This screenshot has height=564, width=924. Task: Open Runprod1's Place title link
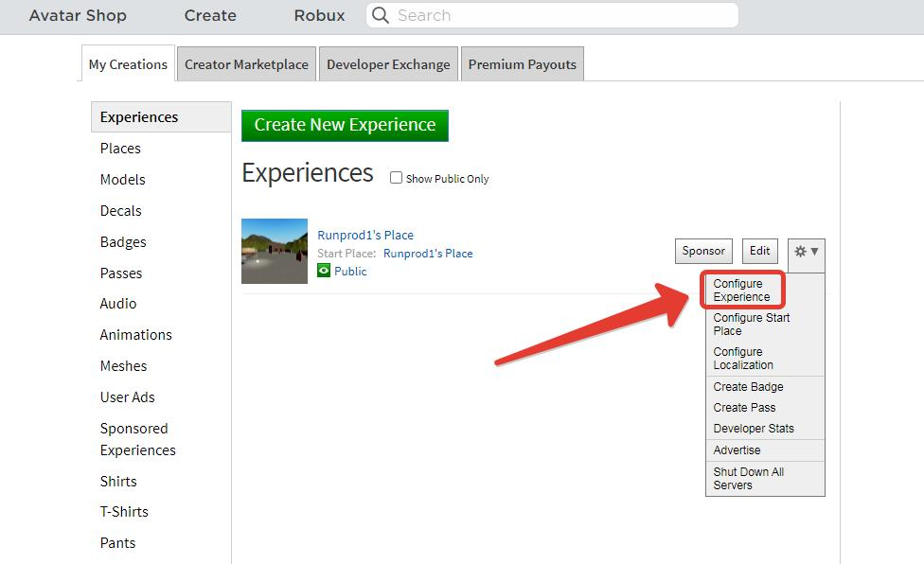(x=365, y=235)
